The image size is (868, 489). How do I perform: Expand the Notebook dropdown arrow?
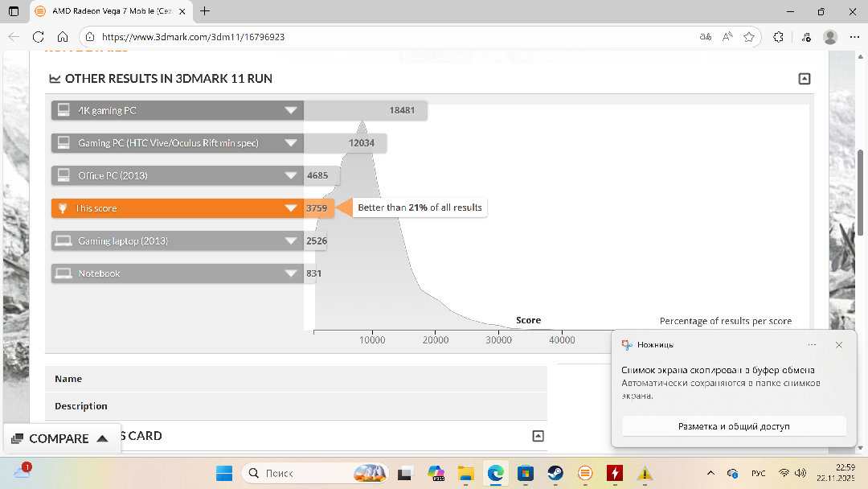point(291,273)
